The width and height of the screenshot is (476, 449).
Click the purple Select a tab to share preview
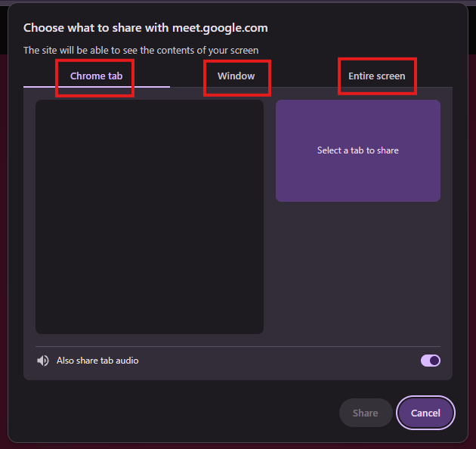(x=358, y=150)
